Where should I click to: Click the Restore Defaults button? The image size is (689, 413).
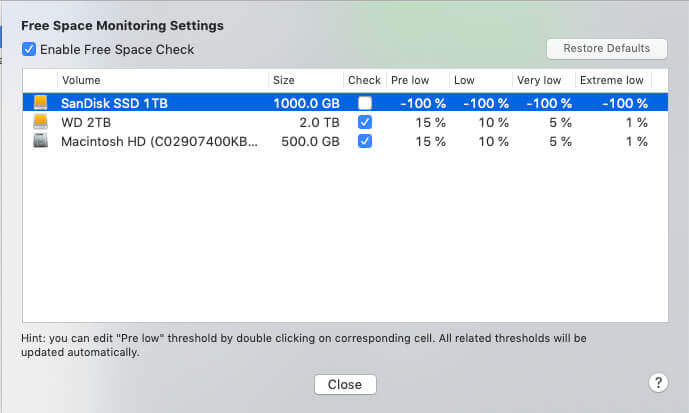pos(606,48)
